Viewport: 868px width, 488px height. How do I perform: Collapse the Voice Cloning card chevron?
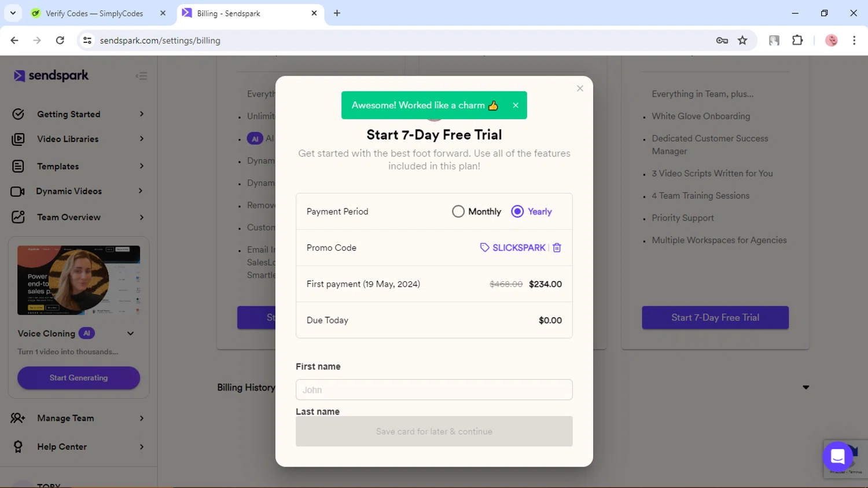(131, 333)
